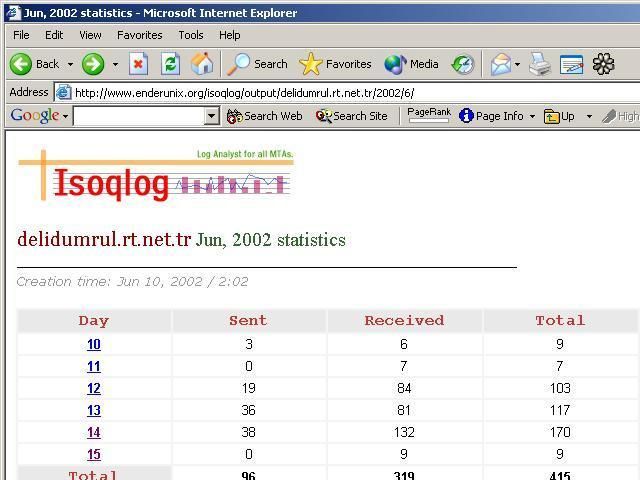640x480 pixels.
Task: Open the History clock icon
Action: [x=463, y=64]
